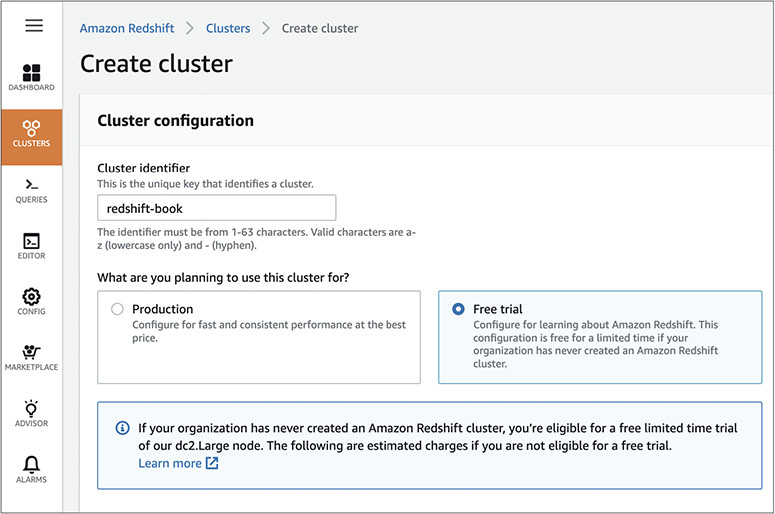775x514 pixels.
Task: Click the Learn more link
Action: (169, 463)
